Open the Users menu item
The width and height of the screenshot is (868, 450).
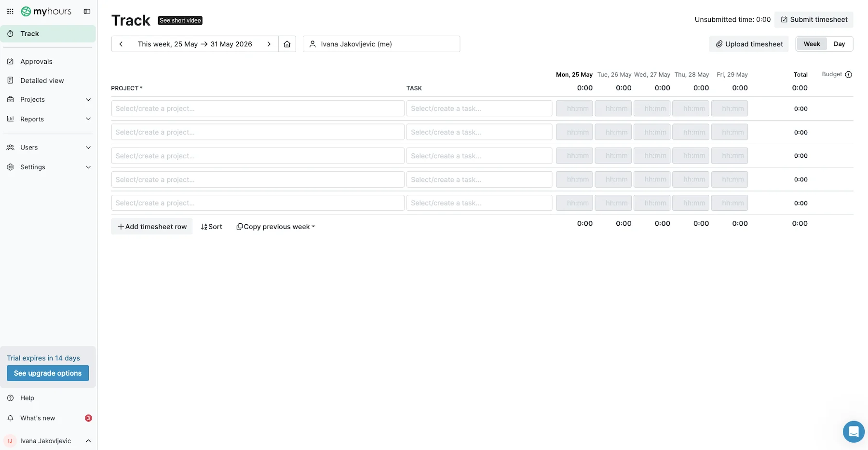pyautogui.click(x=29, y=148)
